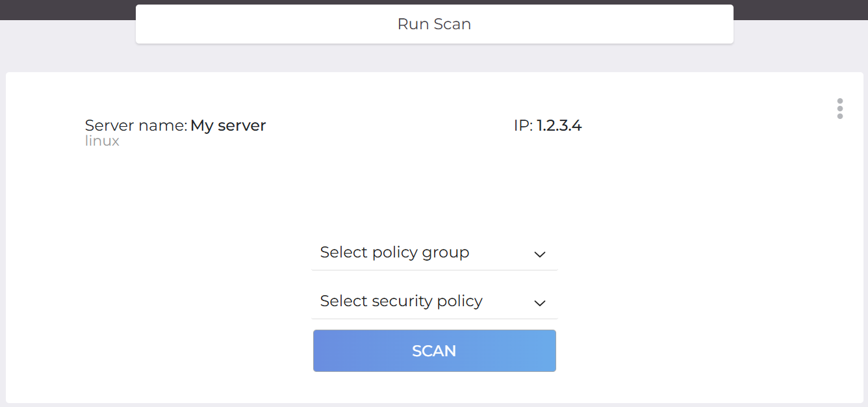868x407 pixels.
Task: Click the Server name label
Action: point(136,125)
